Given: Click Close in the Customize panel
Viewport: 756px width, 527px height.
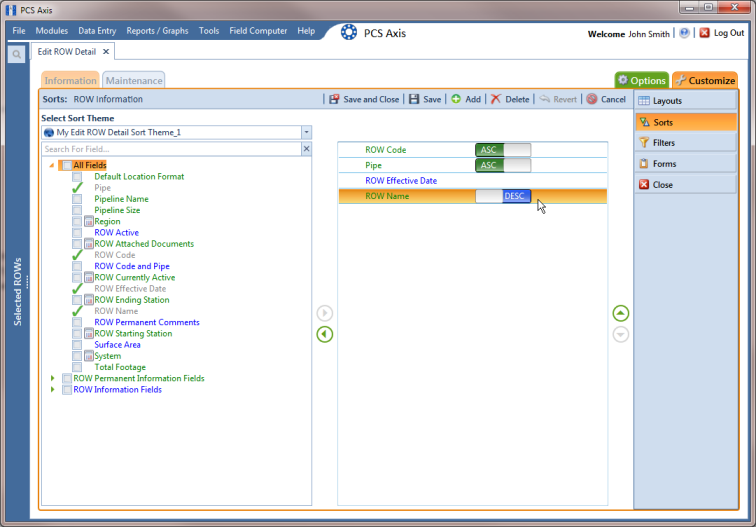Looking at the screenshot, I should point(686,185).
